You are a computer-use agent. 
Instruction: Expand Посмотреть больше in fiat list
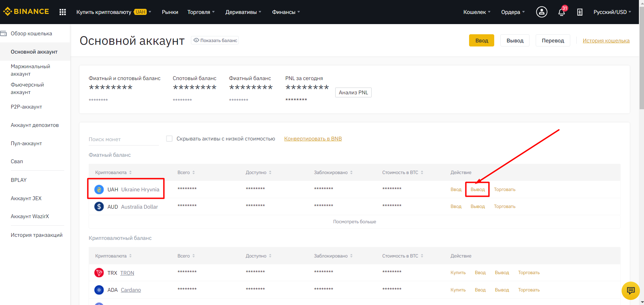tap(354, 222)
